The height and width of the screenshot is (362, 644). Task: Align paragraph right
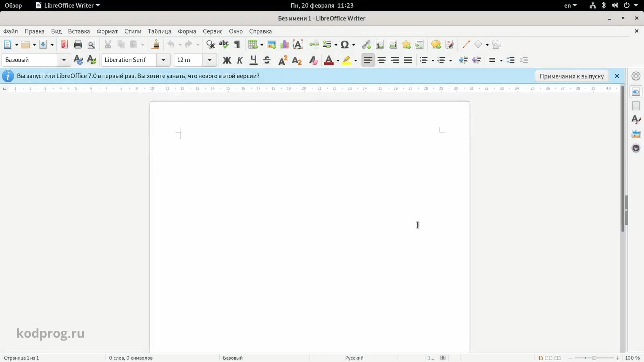(395, 60)
